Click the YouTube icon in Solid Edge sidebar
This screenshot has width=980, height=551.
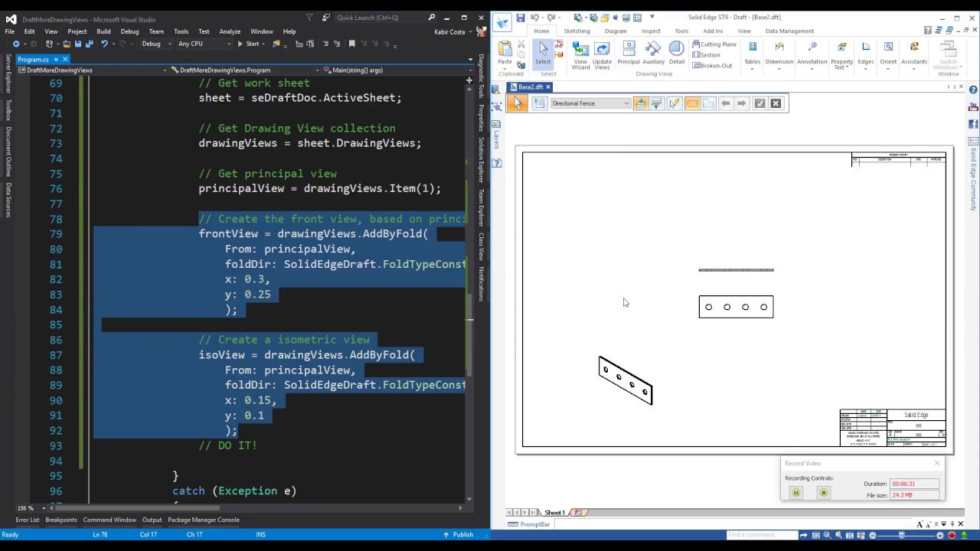pos(973,107)
